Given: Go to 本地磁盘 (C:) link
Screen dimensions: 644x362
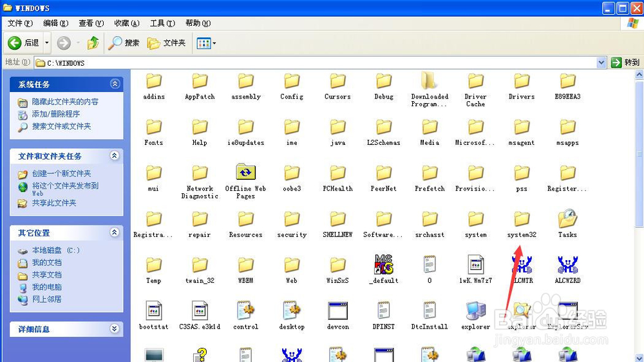Looking at the screenshot, I should click(x=55, y=250).
